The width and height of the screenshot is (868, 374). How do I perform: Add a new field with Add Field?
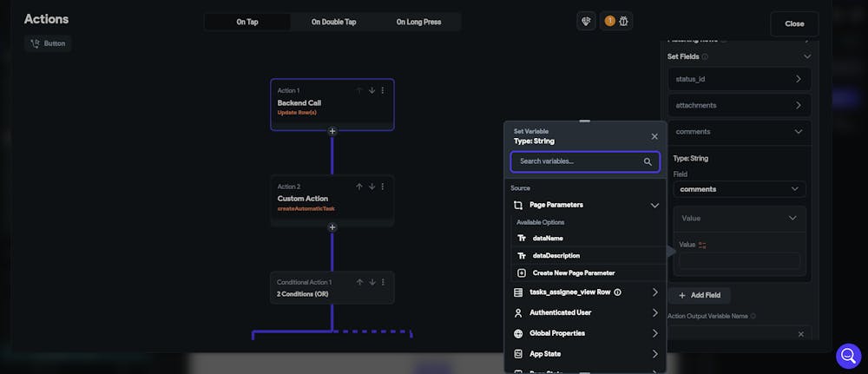tap(699, 295)
